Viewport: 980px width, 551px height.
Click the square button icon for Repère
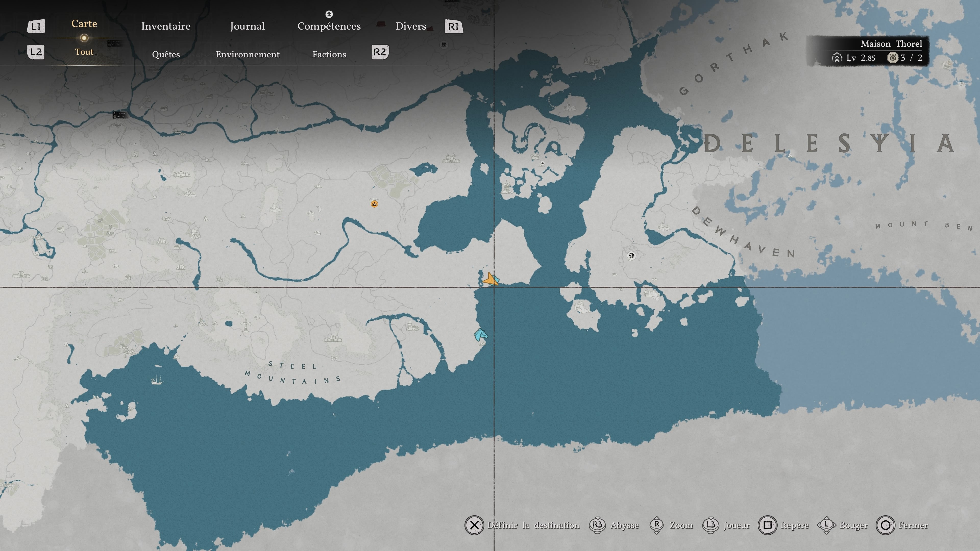tap(768, 525)
